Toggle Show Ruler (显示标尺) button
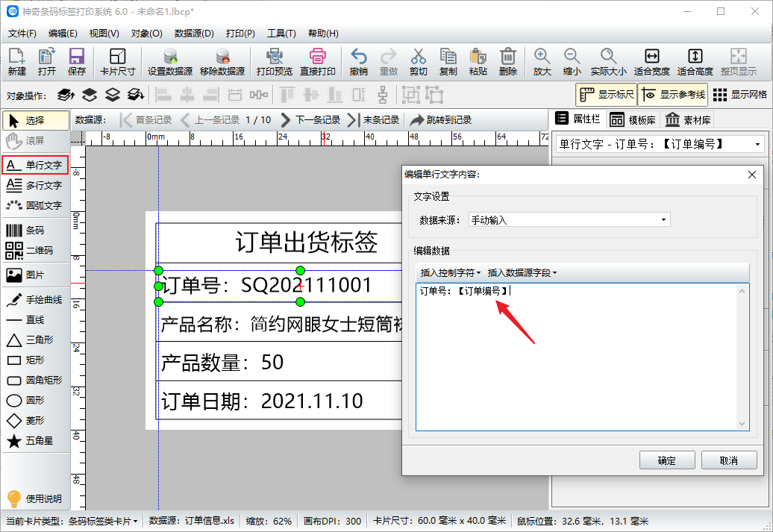The image size is (773, 532). click(606, 95)
